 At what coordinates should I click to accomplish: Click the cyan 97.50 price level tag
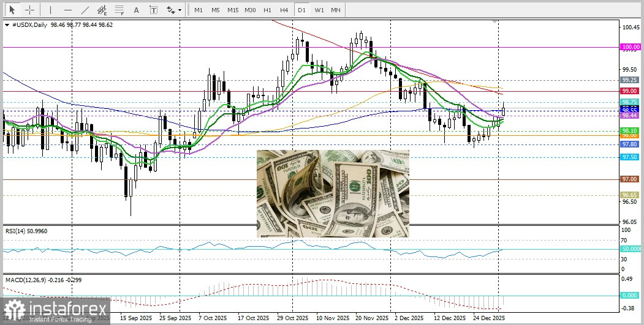pos(630,157)
